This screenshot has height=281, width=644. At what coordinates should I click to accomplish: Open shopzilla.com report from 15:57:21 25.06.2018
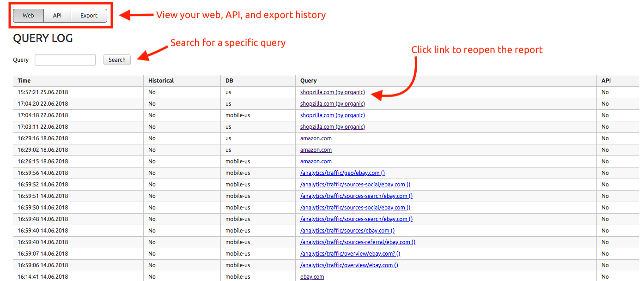(x=333, y=92)
